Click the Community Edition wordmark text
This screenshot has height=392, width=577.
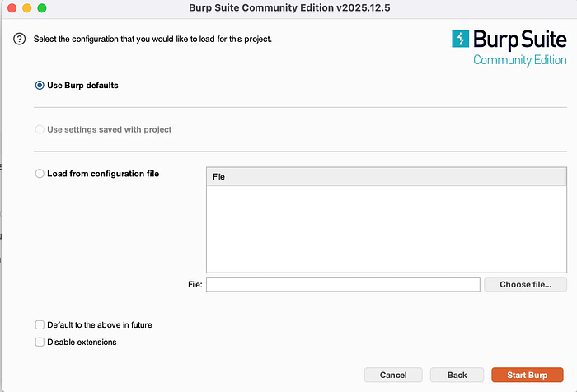pos(519,60)
